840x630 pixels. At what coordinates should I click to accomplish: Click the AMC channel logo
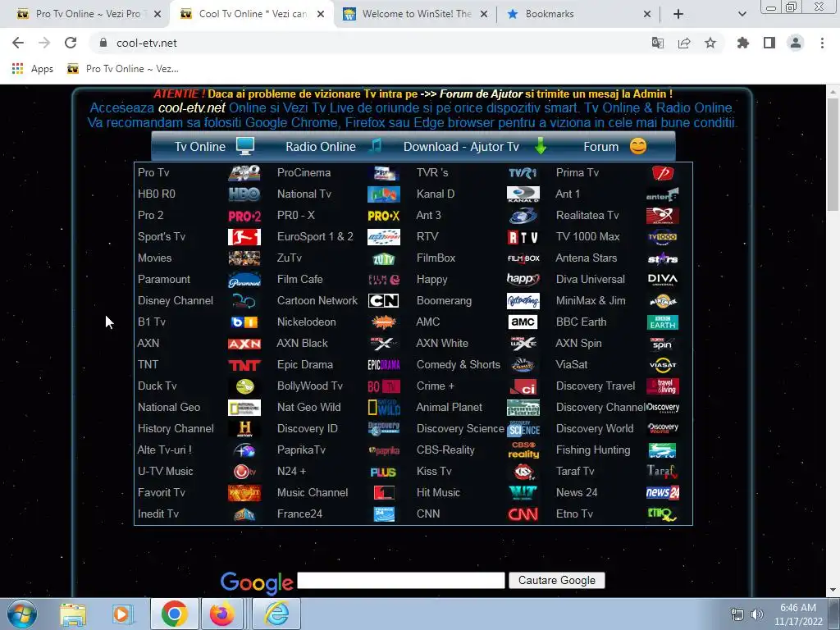click(523, 322)
